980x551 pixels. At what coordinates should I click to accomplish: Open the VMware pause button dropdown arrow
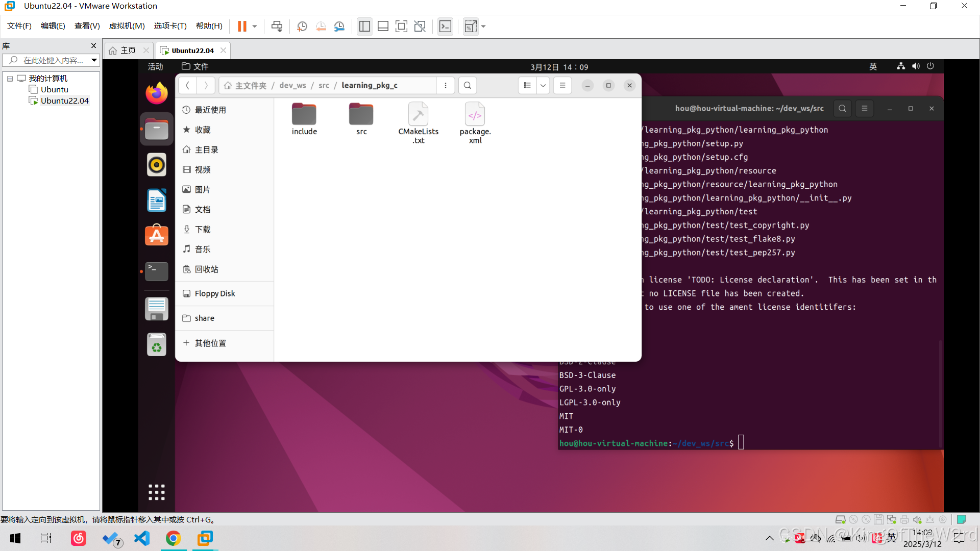255,27
